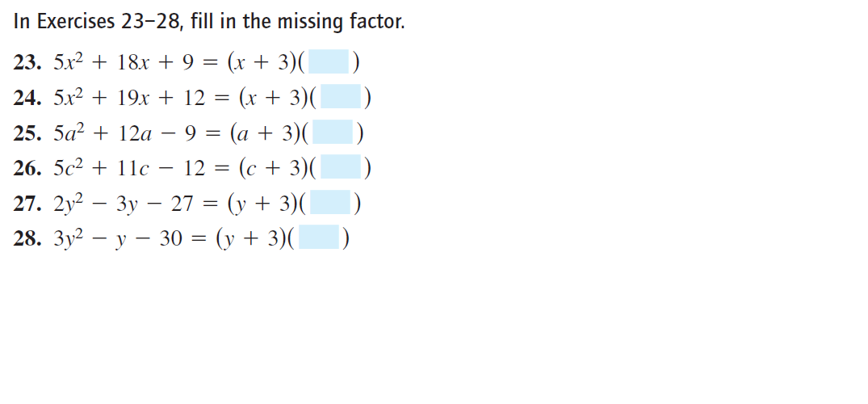This screenshot has height=404, width=868.
Task: Click the bold exercise number 23
Action: [28, 62]
